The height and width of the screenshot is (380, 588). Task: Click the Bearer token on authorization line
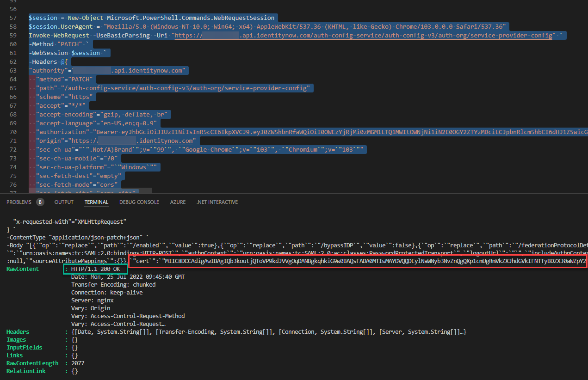[x=324, y=132]
